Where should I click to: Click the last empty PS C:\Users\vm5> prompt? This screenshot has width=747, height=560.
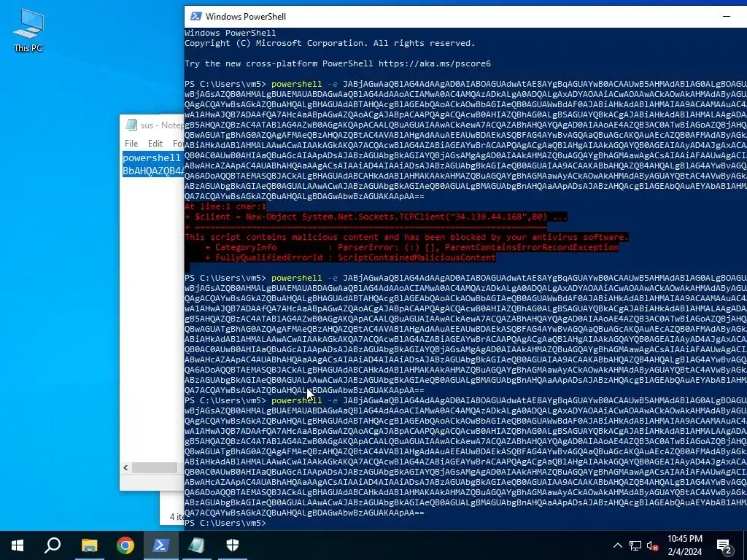click(x=225, y=523)
